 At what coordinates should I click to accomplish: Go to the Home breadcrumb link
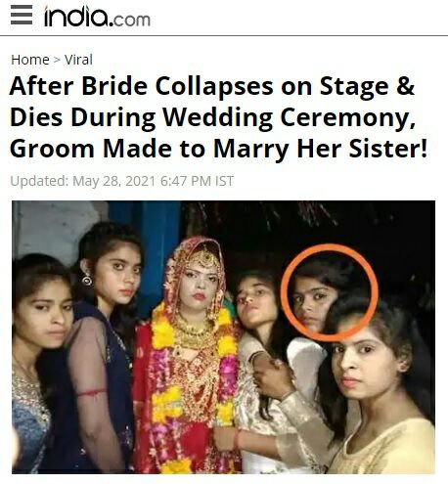click(30, 60)
